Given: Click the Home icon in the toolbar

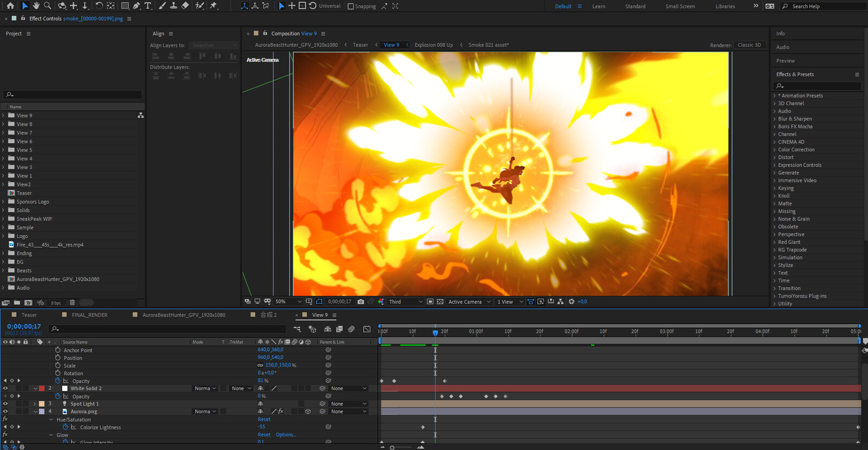Looking at the screenshot, I should (x=10, y=6).
